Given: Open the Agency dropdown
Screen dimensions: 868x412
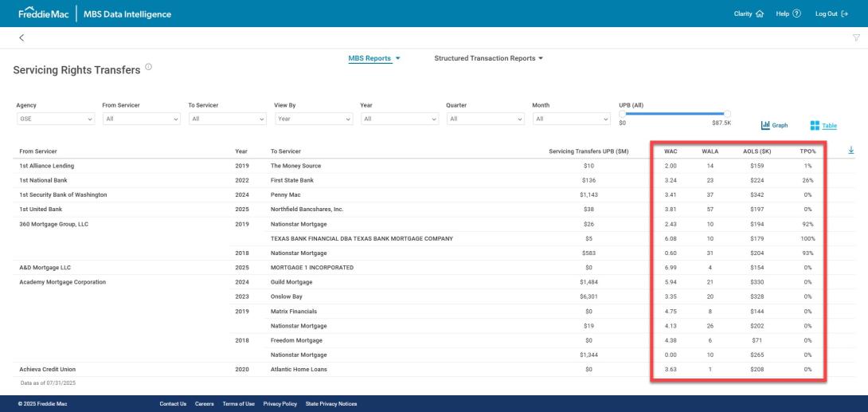Looking at the screenshot, I should click(x=56, y=119).
